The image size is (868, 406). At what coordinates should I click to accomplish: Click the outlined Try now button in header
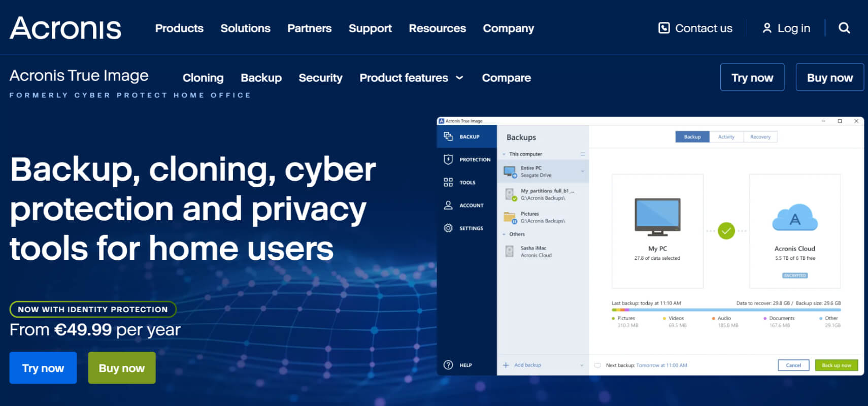pos(752,77)
